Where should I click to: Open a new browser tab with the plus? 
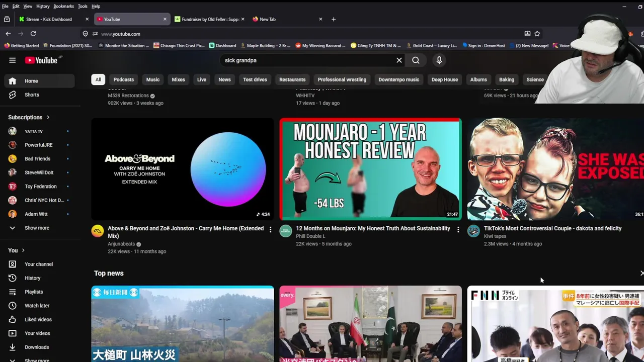click(334, 19)
